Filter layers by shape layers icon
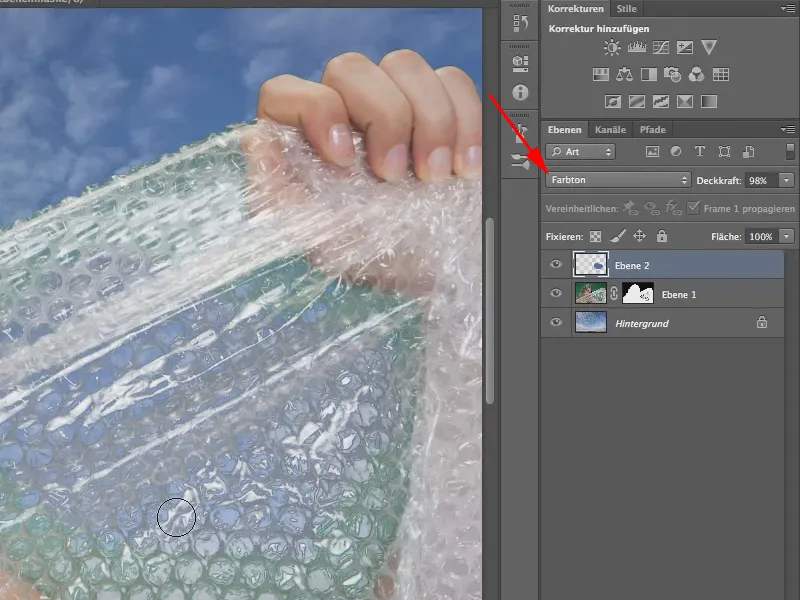This screenshot has width=800, height=600. click(724, 152)
